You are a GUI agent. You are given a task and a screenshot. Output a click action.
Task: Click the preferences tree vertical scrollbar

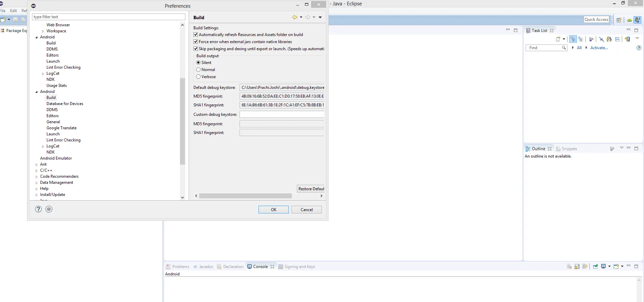tap(182, 121)
